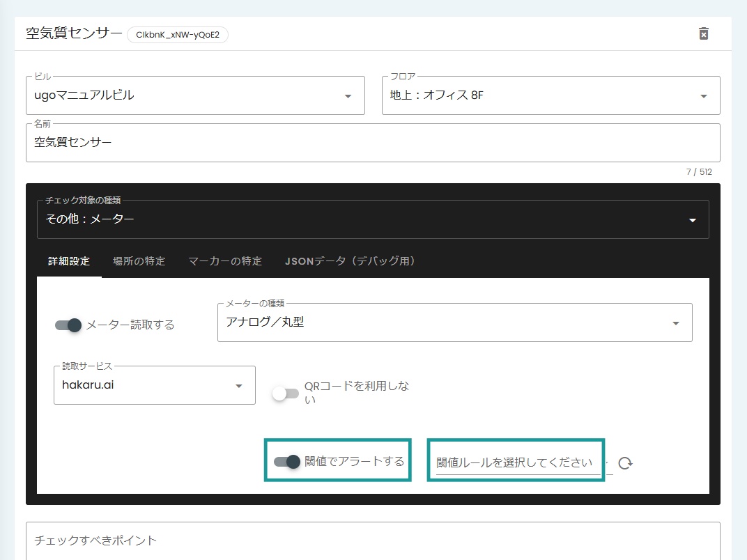Click the dropdown arrow on the フロア field

704,95
